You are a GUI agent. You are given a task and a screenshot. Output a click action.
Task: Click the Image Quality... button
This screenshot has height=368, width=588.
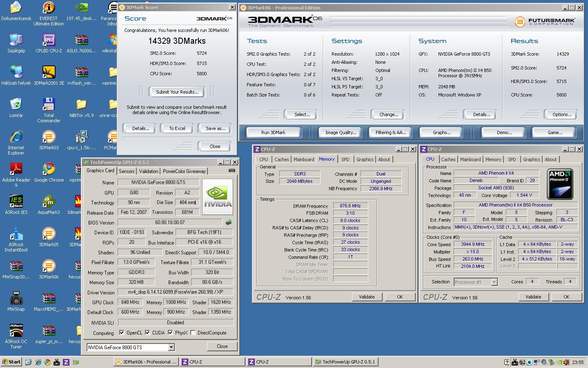click(x=341, y=132)
